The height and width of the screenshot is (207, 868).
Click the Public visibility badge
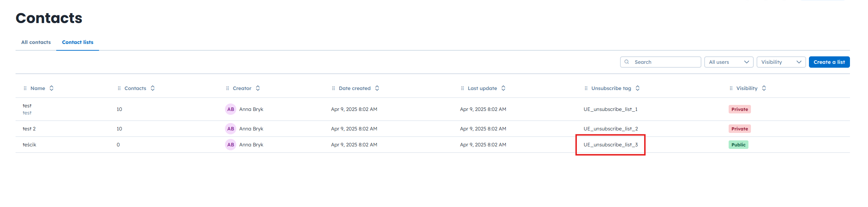click(x=738, y=145)
